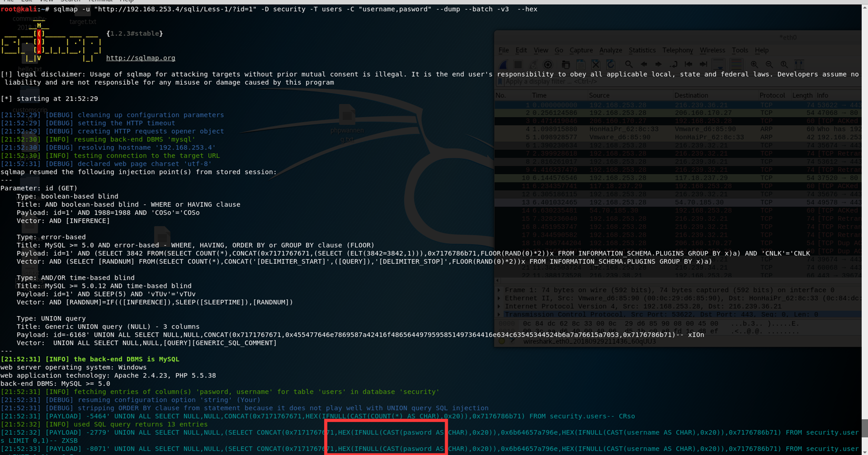Sort packets by Length column
The width and height of the screenshot is (868, 455).
(x=802, y=96)
